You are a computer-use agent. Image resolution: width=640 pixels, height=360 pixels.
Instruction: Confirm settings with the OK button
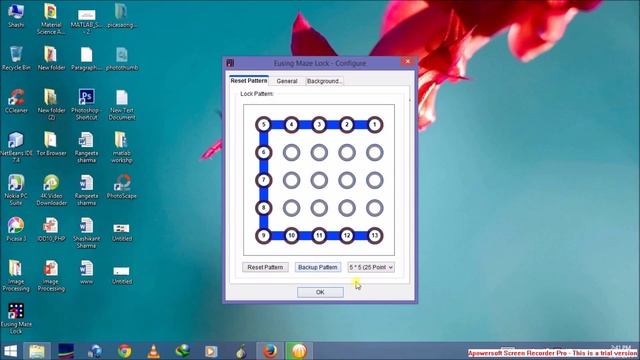tap(320, 292)
